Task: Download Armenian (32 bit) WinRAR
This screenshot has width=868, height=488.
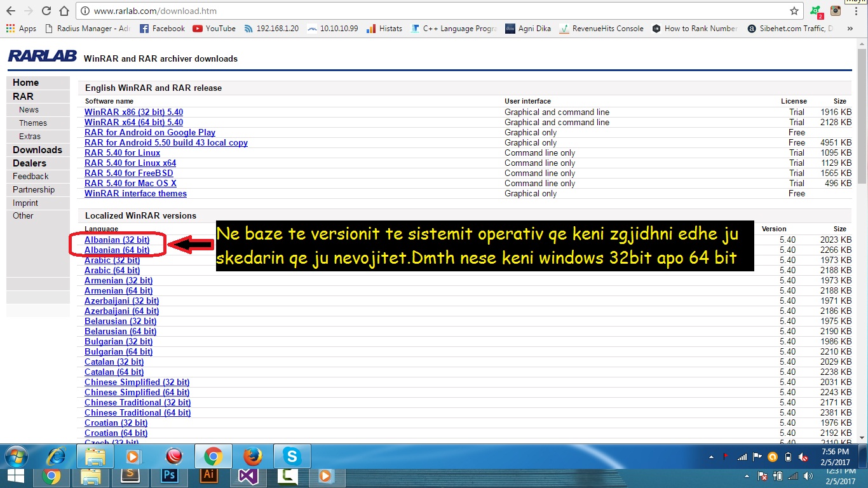Action: (x=118, y=280)
